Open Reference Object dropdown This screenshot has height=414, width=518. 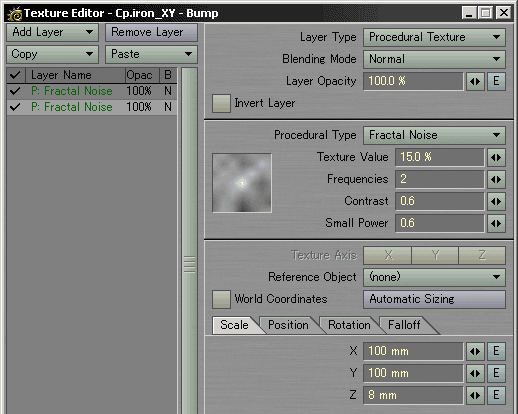click(x=434, y=277)
